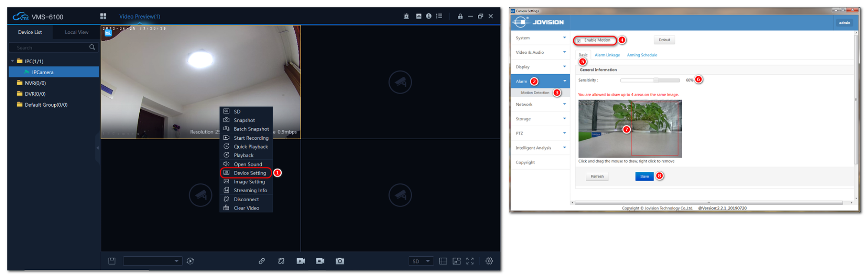Click the Default button
The width and height of the screenshot is (868, 278).
click(x=664, y=40)
